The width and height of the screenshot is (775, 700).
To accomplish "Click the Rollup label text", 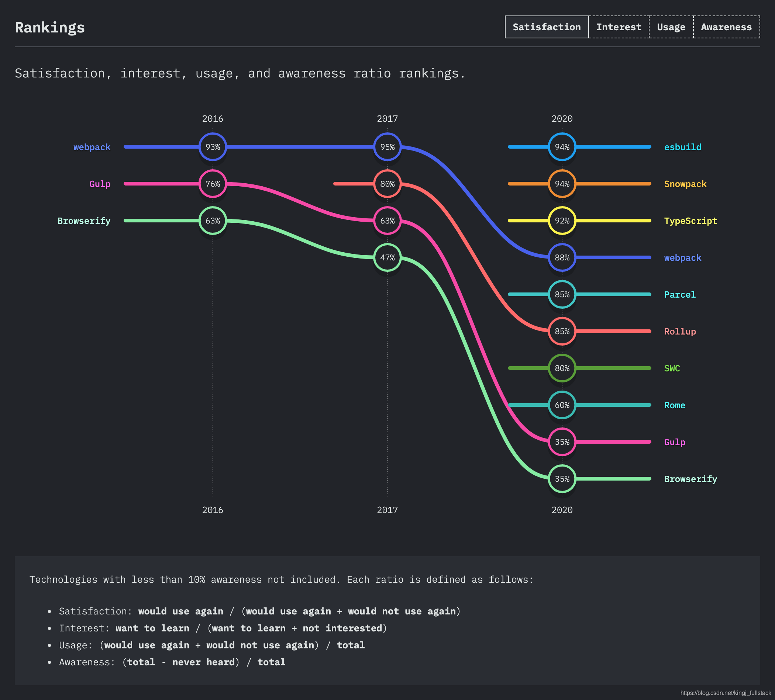I will pos(680,332).
